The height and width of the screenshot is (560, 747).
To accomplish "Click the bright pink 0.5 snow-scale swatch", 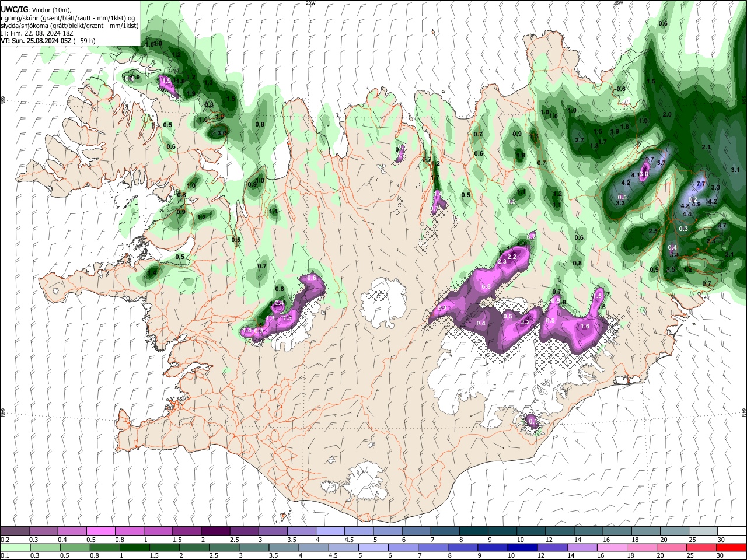I will [x=100, y=531].
